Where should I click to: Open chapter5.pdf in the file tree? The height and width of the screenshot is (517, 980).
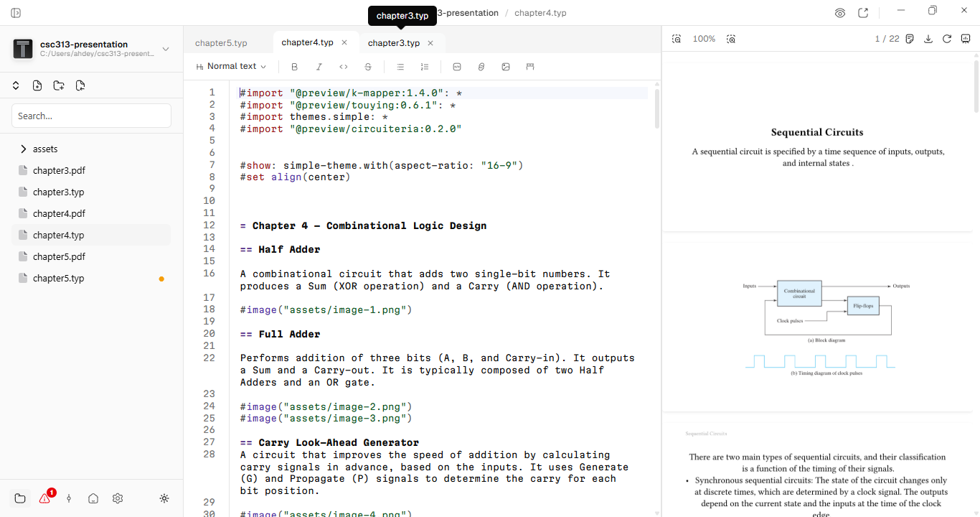91,256
